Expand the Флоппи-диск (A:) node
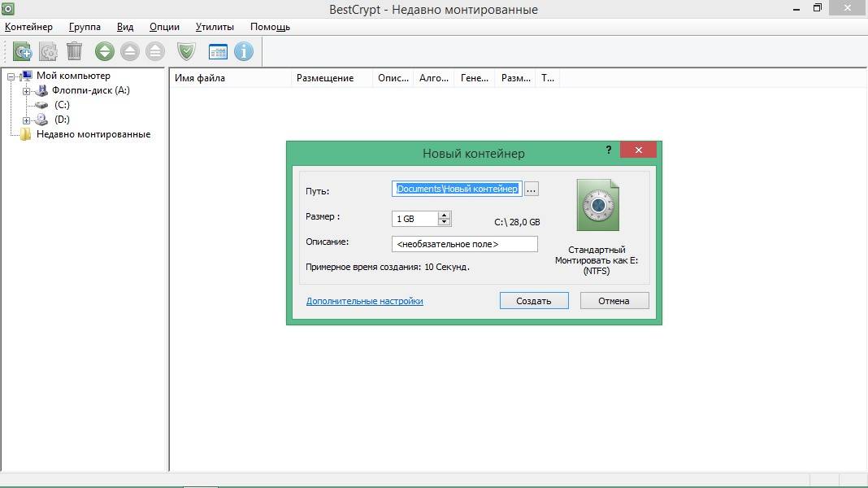Screen dimensions: 868x488 click(x=26, y=91)
